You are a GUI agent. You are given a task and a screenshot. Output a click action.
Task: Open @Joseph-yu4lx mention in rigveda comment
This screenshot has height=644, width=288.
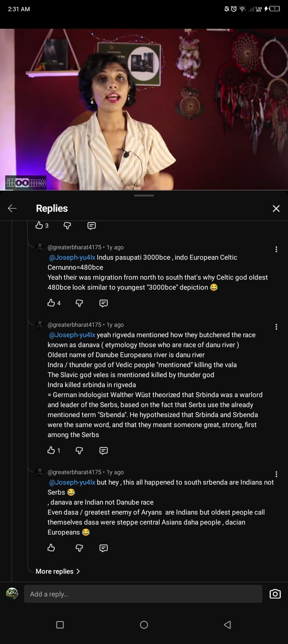[x=72, y=335]
